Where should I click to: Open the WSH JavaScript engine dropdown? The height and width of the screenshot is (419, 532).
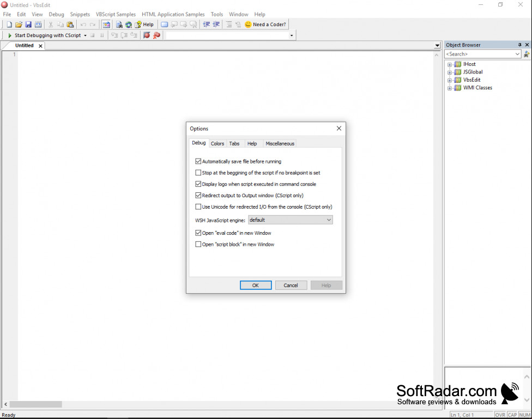291,220
